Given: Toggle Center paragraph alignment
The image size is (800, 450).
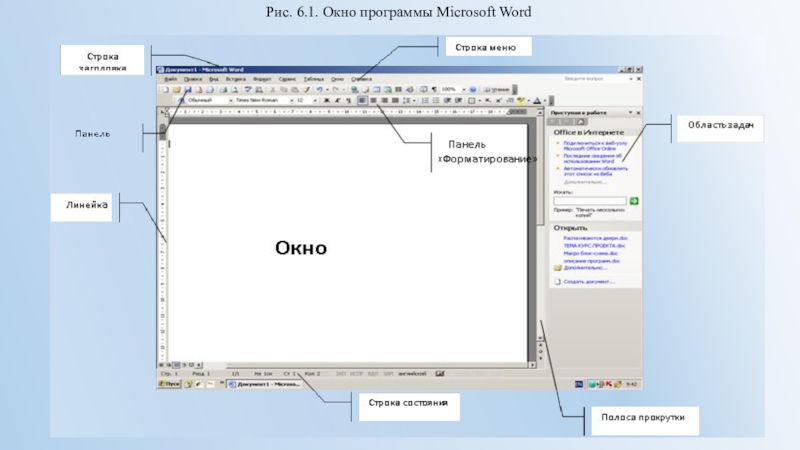Looking at the screenshot, I should [373, 101].
